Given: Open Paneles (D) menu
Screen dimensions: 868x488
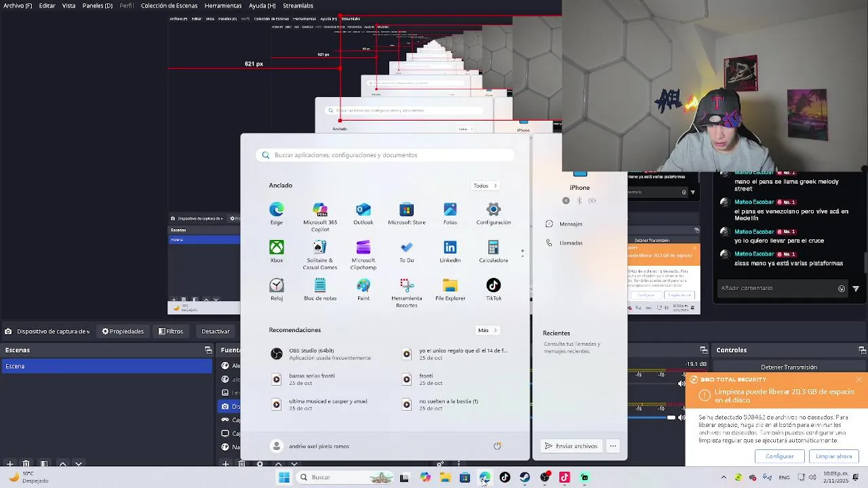Looking at the screenshot, I should coord(98,5).
